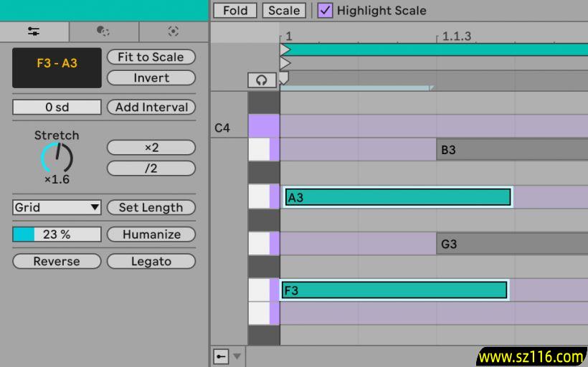Click the headphone MIDI preview icon
This screenshot has height=367, width=588.
coord(262,80)
